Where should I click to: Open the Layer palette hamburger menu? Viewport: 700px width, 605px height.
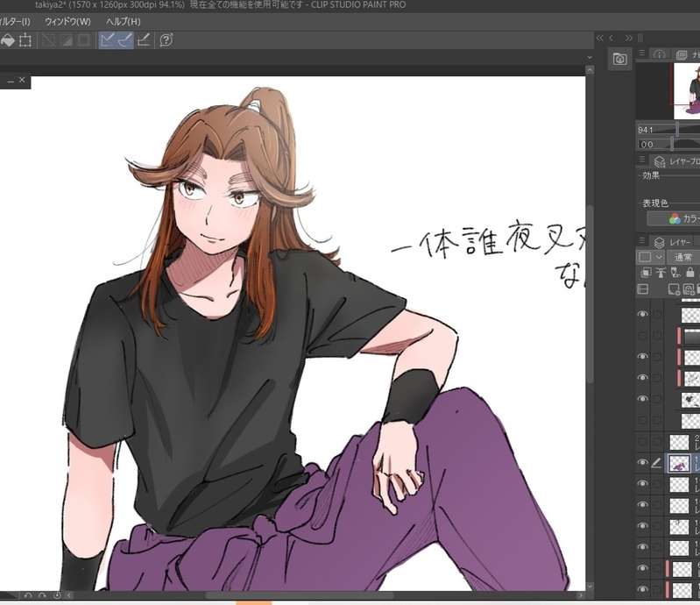(x=642, y=240)
